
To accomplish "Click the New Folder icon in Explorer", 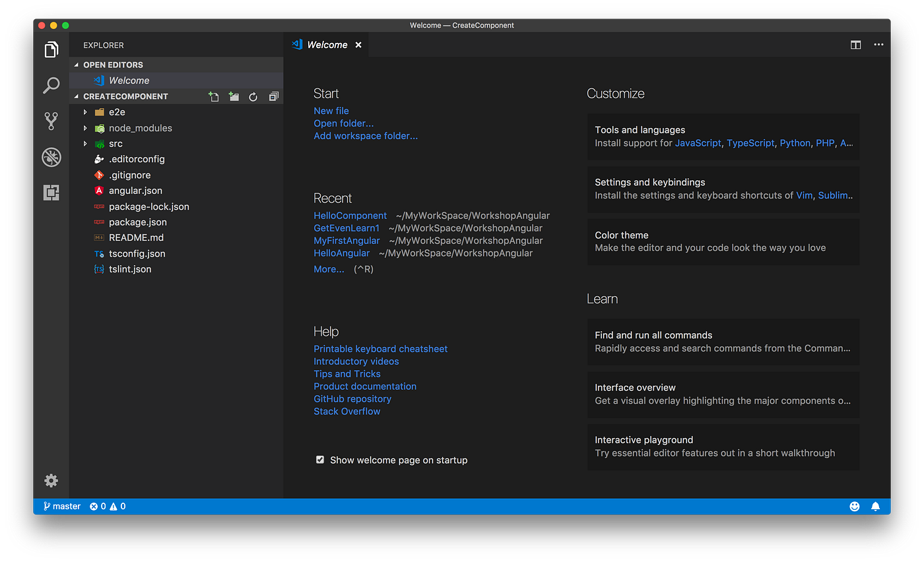I will (x=234, y=96).
